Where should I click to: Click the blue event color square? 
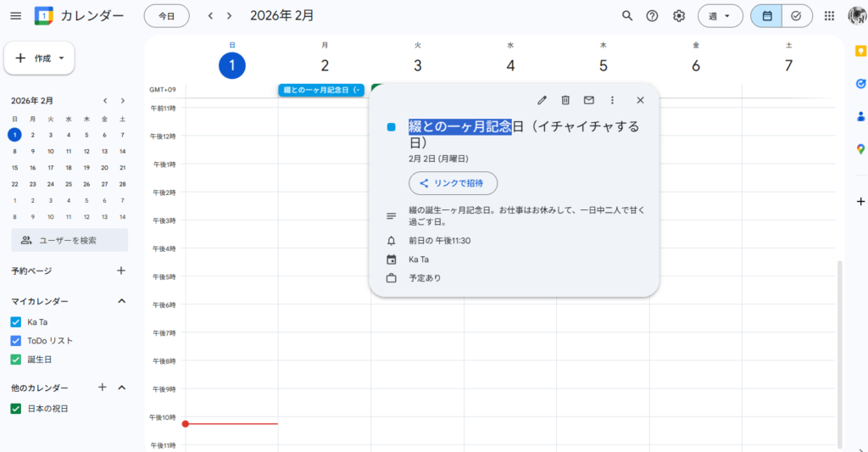coord(391,127)
